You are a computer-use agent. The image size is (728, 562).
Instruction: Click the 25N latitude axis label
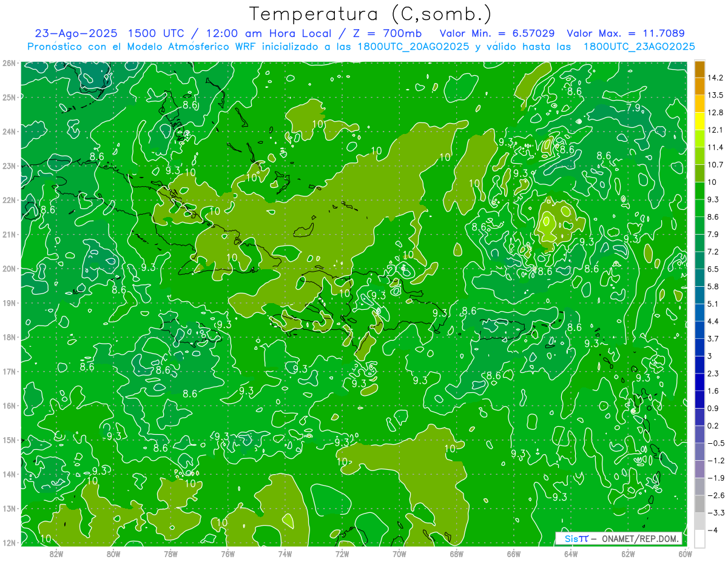8,97
